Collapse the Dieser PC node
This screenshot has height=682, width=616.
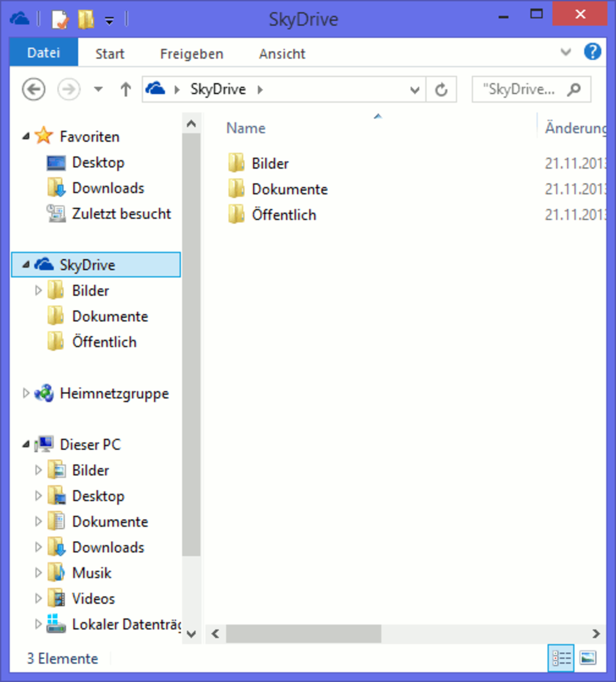point(26,444)
